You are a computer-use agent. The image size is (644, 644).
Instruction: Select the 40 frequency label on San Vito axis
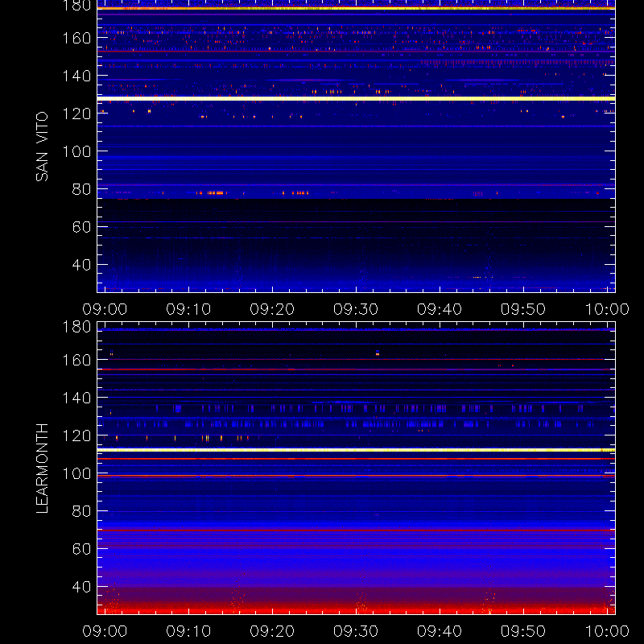coord(81,265)
